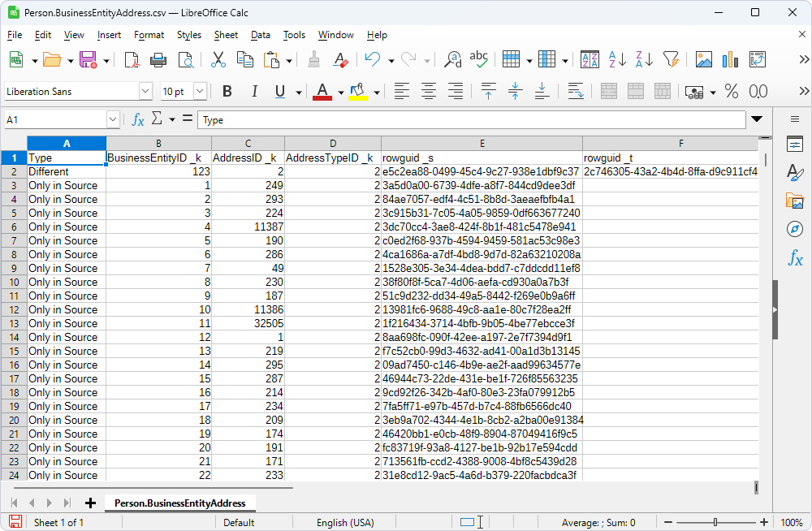Screen dimensions: 812x531
Task: Center cell text horizontally
Action: click(x=429, y=92)
